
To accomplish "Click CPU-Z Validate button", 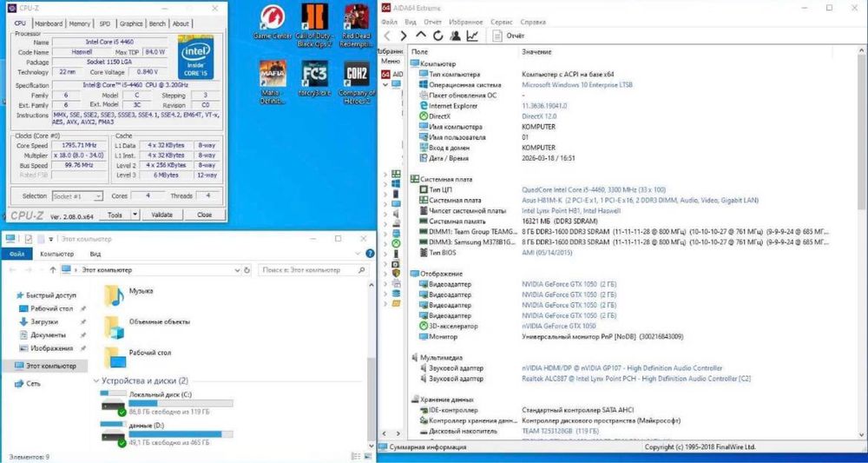I will 161,215.
